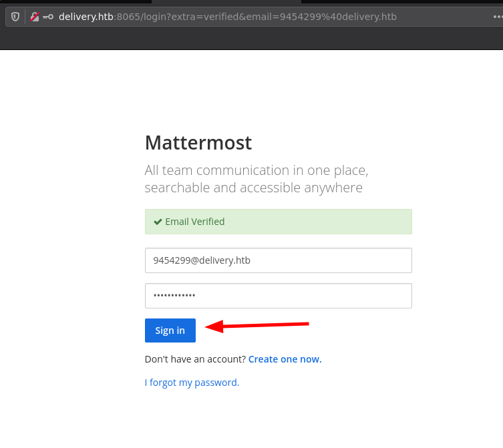Click the Mattermost heading

198,142
